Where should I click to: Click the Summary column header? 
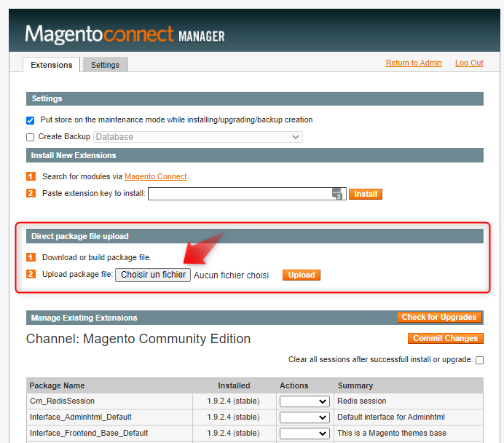click(x=355, y=385)
